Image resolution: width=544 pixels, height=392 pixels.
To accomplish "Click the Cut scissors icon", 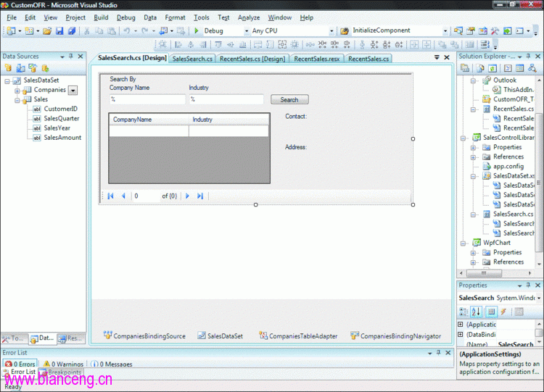I will click(87, 31).
